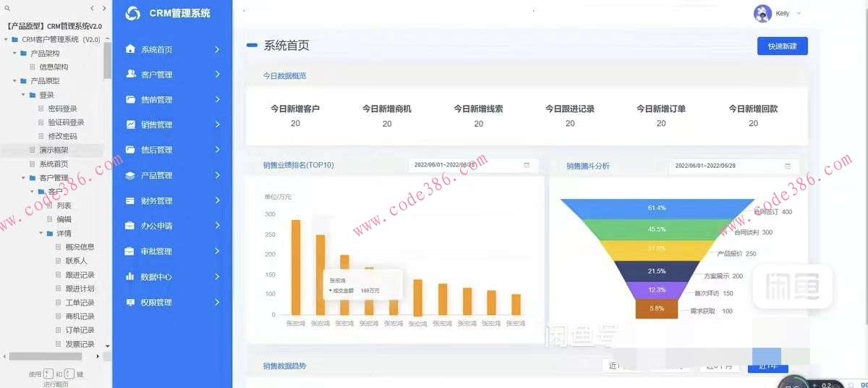Viewport: 868px width, 388px height.
Task: Select 演示框架 in the page tree
Action: pos(54,150)
